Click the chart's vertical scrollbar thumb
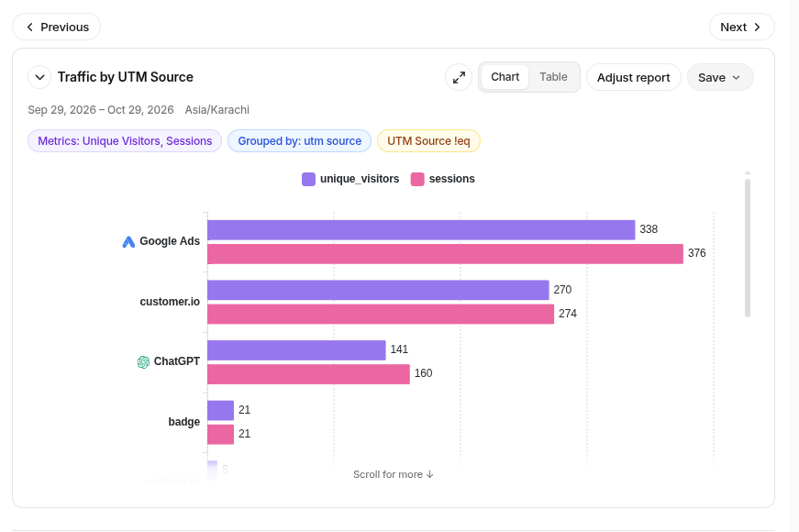The image size is (799, 532). point(748,248)
